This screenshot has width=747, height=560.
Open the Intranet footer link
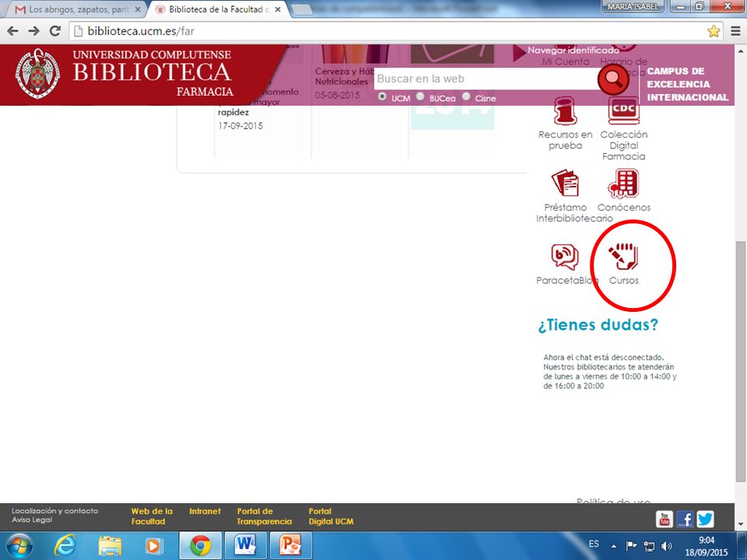click(205, 512)
